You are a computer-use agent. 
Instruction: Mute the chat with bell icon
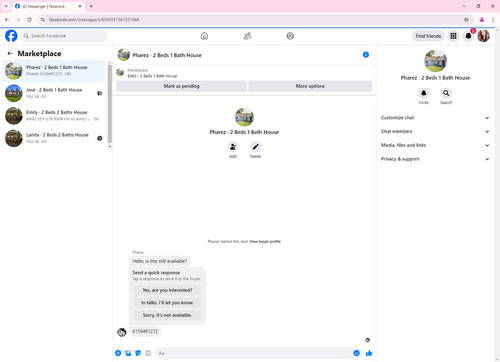(424, 93)
